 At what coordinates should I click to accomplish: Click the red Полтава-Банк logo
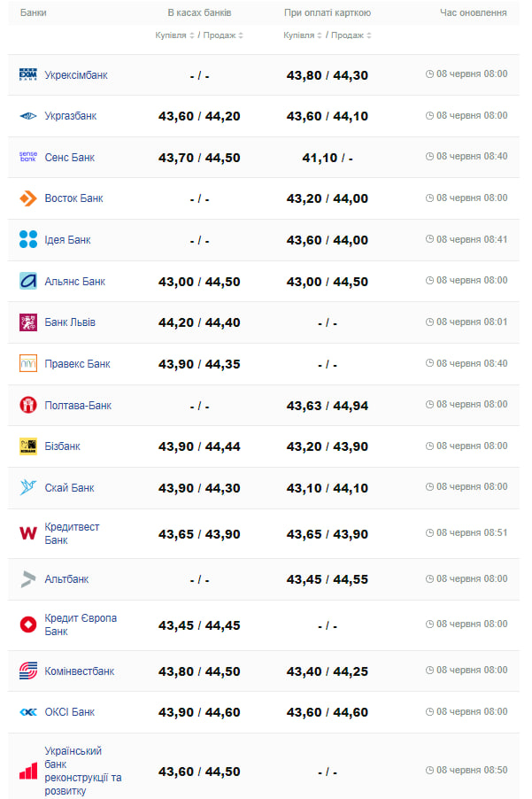point(28,405)
